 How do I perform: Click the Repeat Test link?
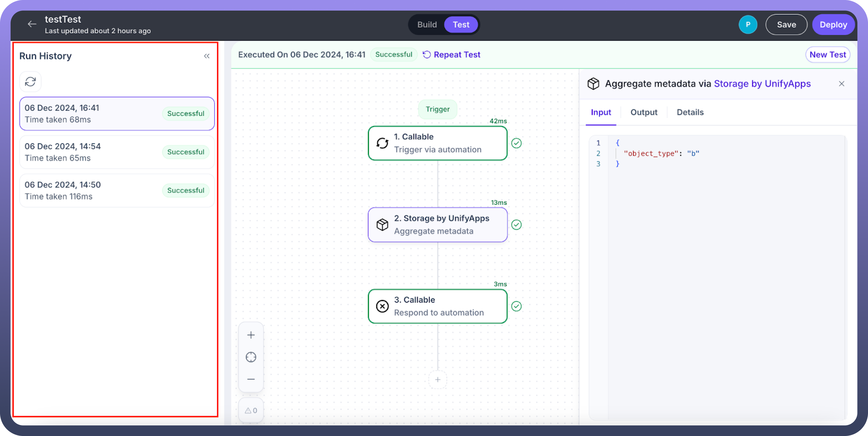451,54
